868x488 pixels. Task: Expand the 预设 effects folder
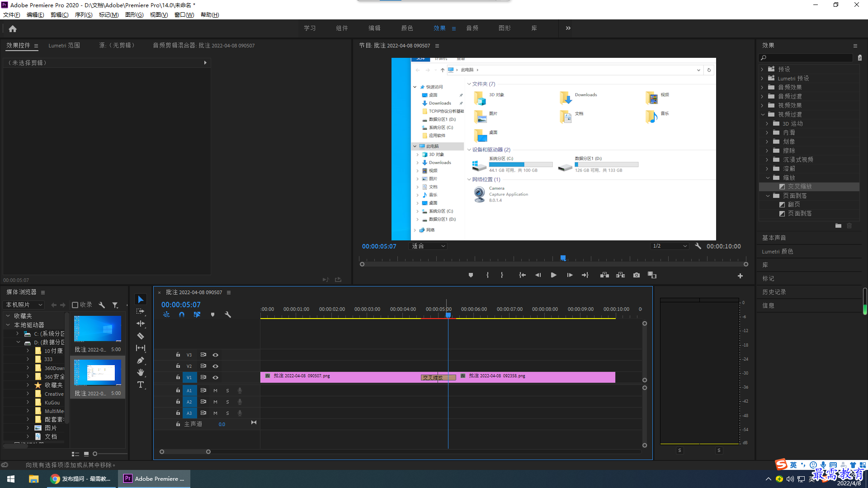(x=762, y=69)
